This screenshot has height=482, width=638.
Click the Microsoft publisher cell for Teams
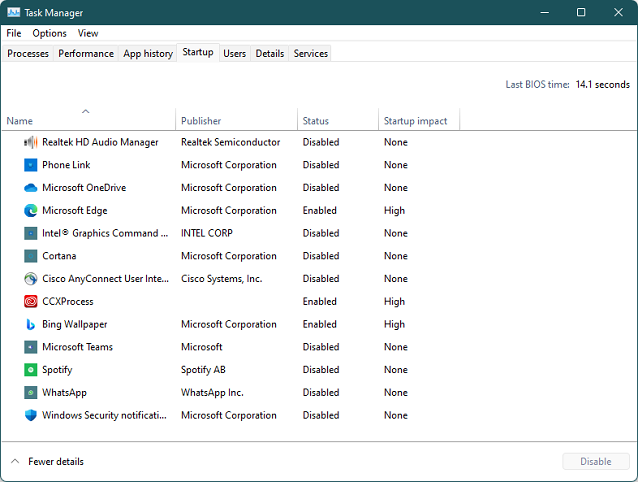coord(201,347)
